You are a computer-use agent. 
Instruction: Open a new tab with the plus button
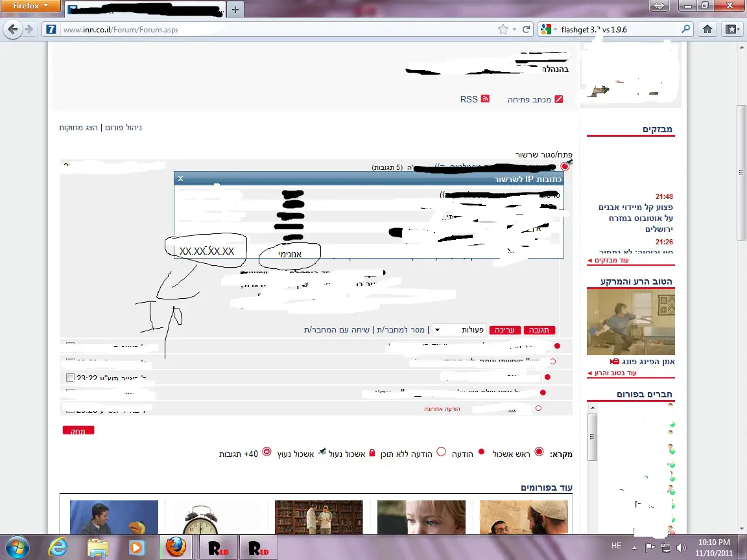(x=235, y=9)
